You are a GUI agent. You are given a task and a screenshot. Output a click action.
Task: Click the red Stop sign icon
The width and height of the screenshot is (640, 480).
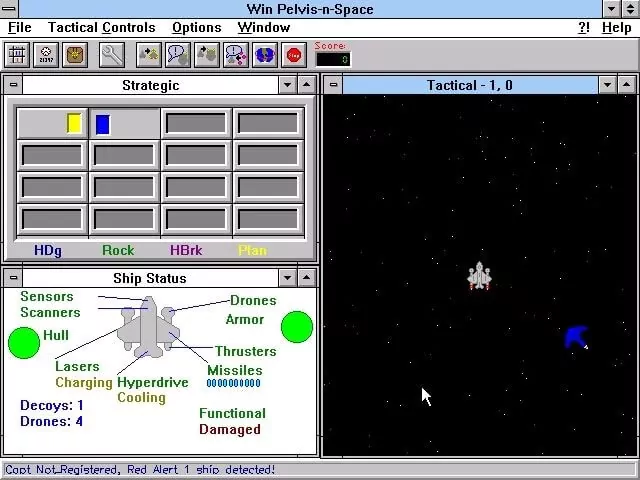click(x=294, y=55)
